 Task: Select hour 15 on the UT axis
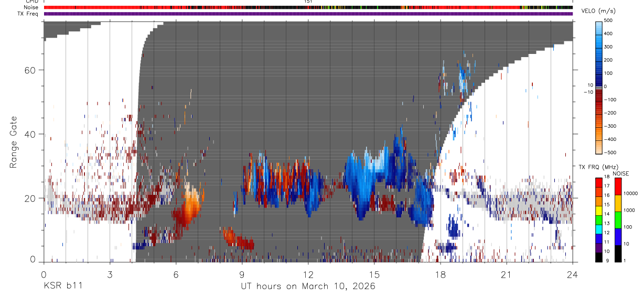(x=374, y=274)
